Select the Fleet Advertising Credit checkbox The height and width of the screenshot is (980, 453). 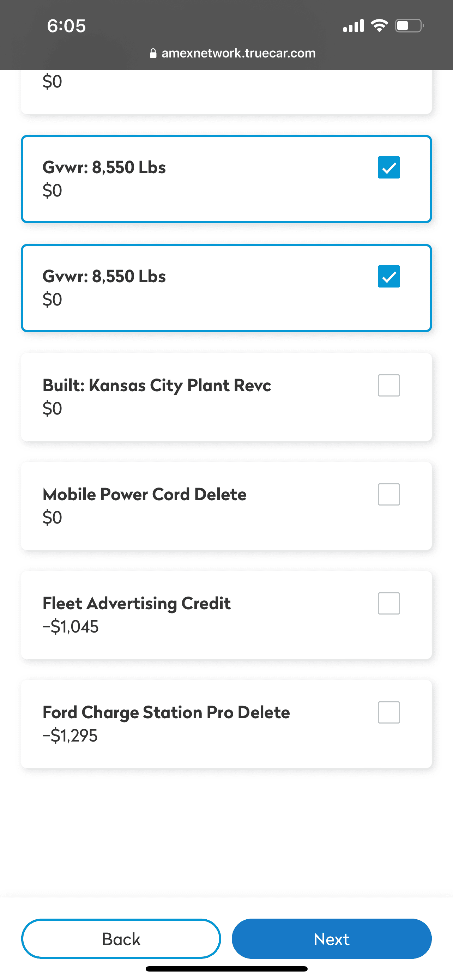[x=389, y=603]
